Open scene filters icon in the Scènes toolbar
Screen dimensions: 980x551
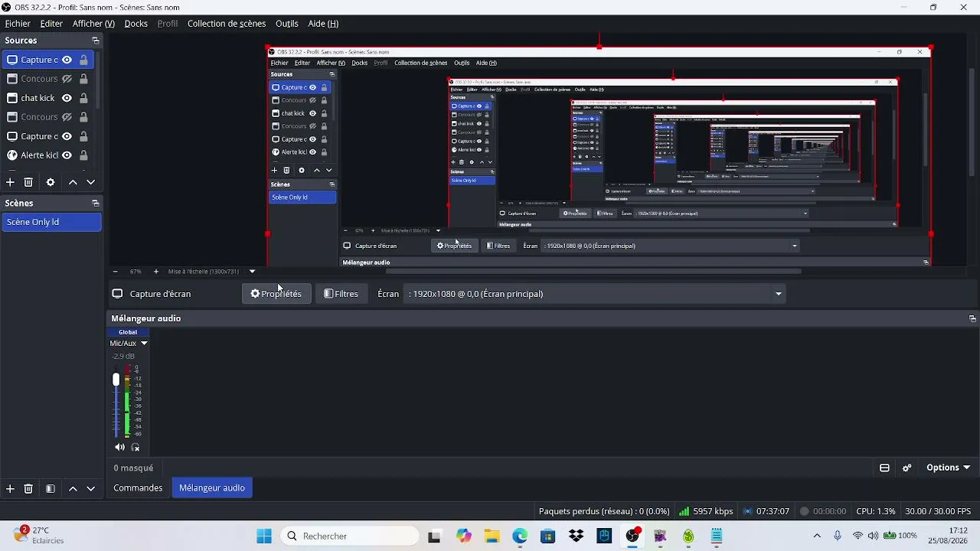coord(51,488)
